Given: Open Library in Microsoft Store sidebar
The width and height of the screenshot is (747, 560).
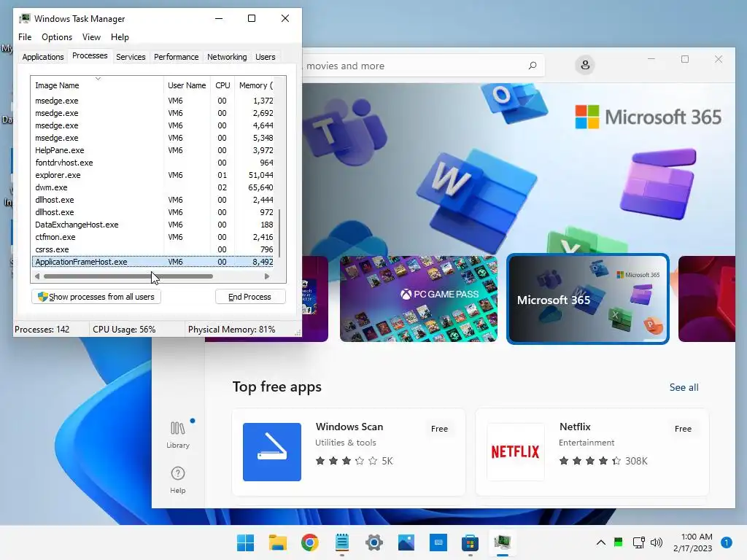Looking at the screenshot, I should tap(178, 435).
